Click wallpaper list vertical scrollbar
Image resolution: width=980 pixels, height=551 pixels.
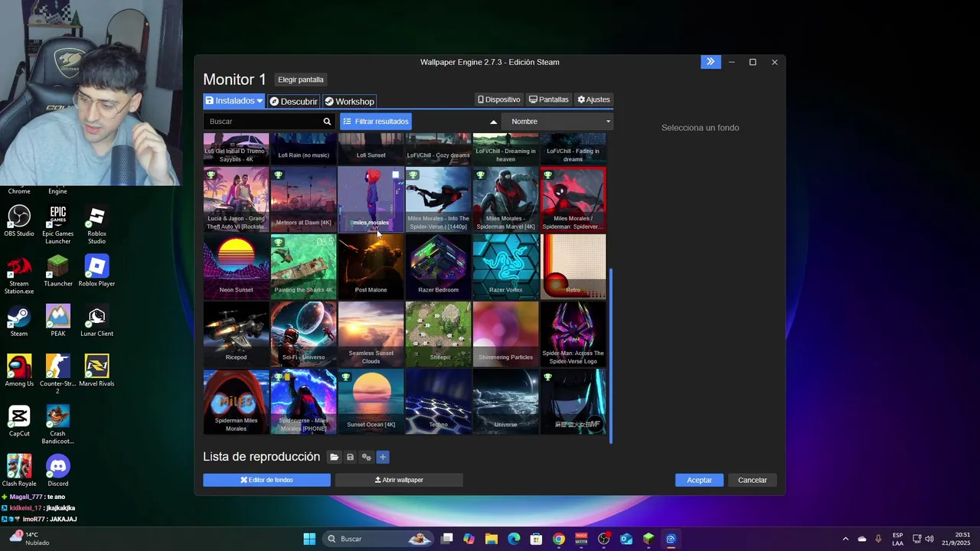click(x=611, y=355)
